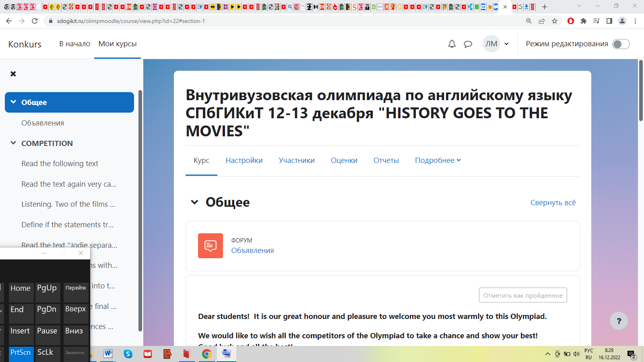Open the browser tab search chevron
644x362 pixels.
coord(579,6)
